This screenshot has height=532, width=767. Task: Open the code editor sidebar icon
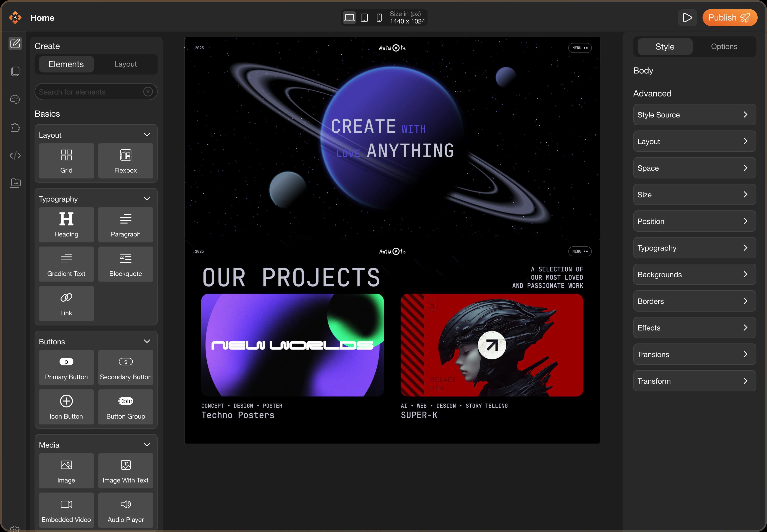(x=15, y=155)
